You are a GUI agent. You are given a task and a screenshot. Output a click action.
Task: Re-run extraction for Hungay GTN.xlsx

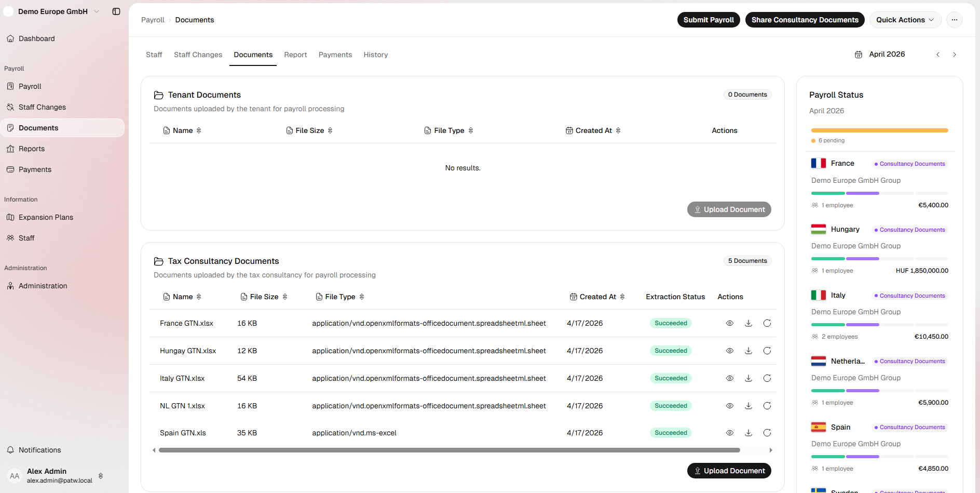click(x=767, y=351)
